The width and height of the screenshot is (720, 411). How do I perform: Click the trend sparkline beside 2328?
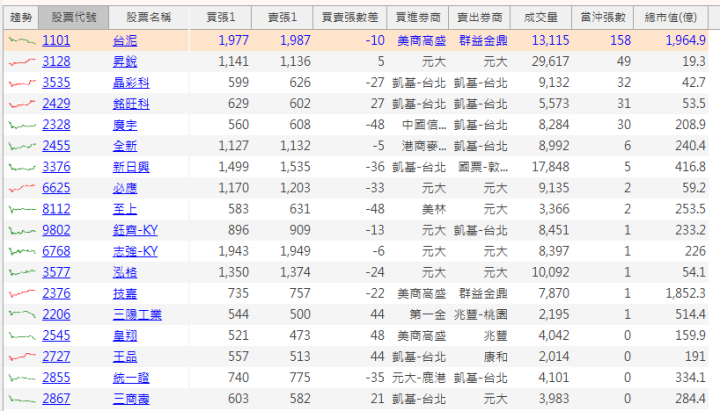(19, 124)
